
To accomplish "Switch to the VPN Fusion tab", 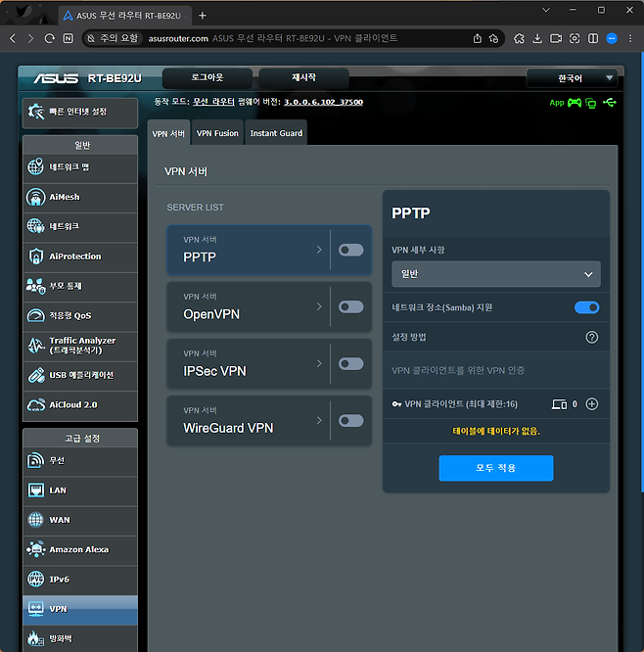I will click(217, 133).
